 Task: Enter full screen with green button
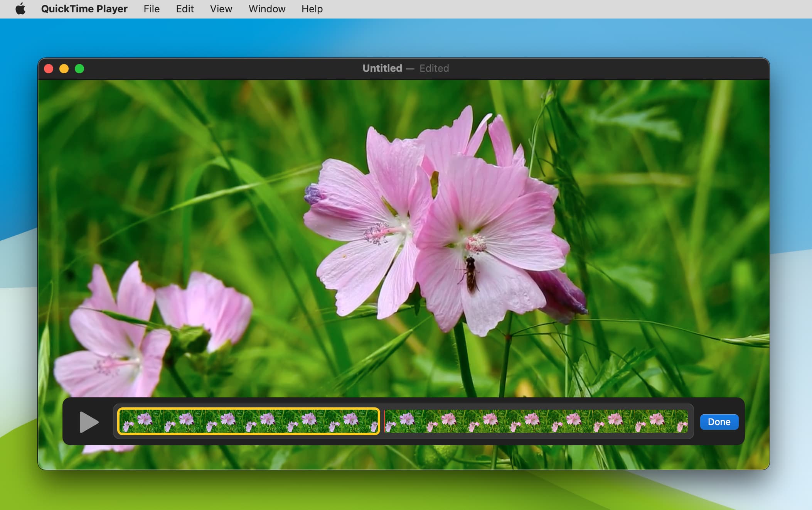tap(79, 69)
